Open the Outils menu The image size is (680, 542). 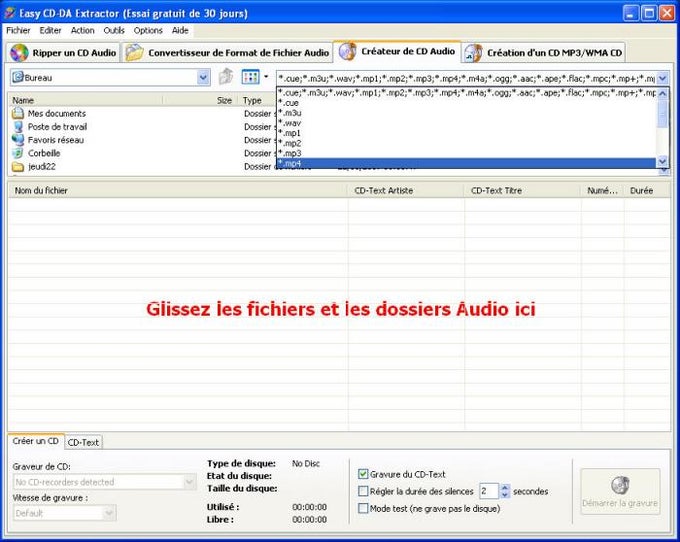pyautogui.click(x=114, y=30)
